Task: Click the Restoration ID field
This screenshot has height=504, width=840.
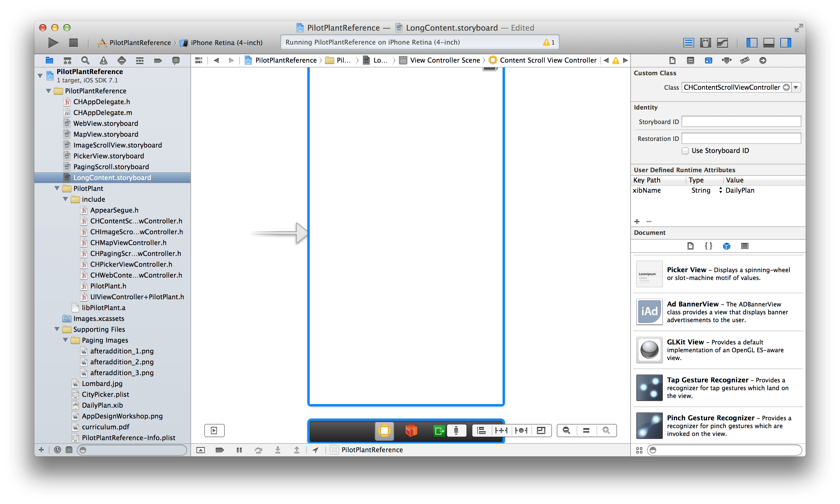Action: point(741,138)
